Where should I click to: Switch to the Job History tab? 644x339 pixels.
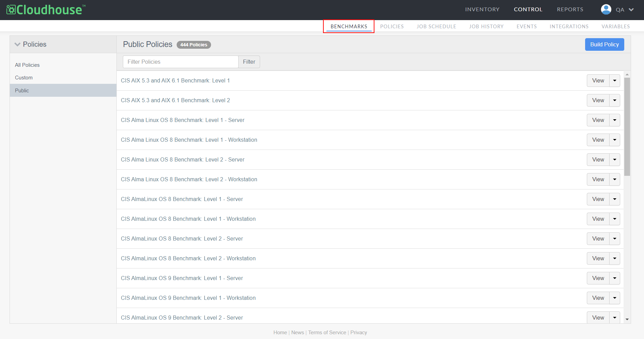pyautogui.click(x=486, y=27)
